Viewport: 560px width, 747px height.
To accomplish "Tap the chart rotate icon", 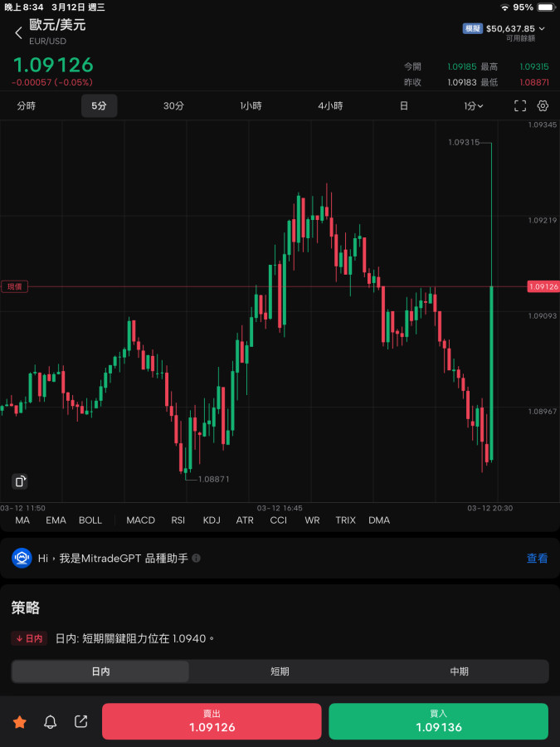I will point(21,481).
